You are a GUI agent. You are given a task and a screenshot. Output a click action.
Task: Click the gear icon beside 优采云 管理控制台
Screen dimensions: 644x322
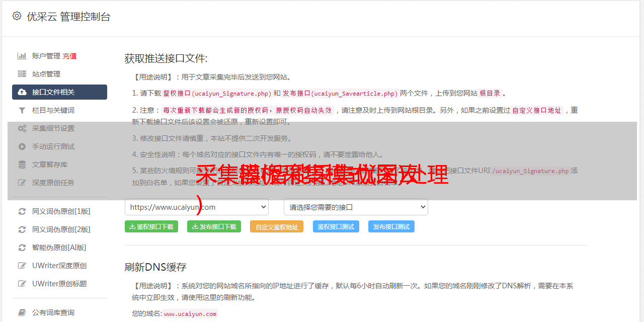[x=17, y=16]
